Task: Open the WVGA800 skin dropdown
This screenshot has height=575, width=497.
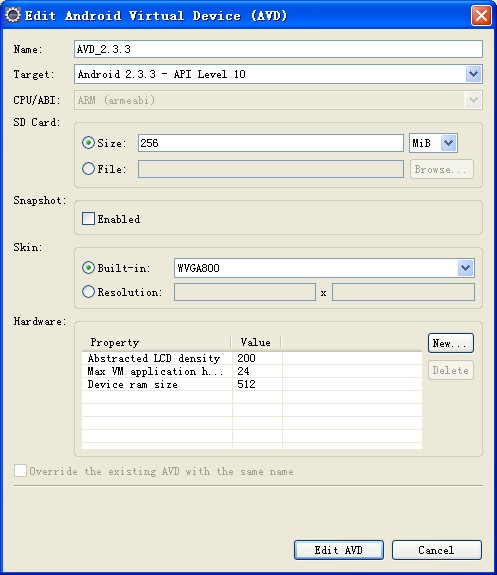Action: point(466,268)
